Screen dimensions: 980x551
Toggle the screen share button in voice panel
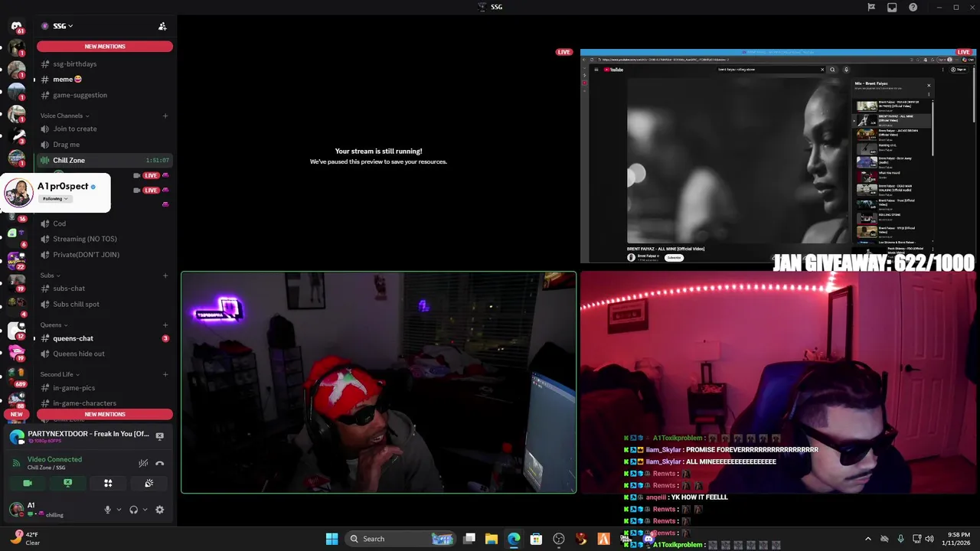click(x=67, y=483)
